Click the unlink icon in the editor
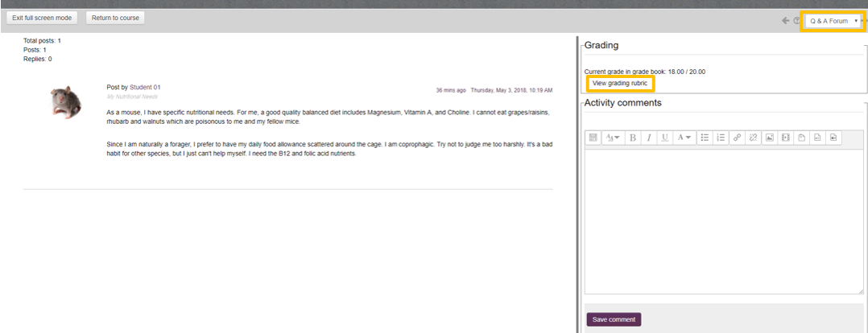 tap(754, 138)
